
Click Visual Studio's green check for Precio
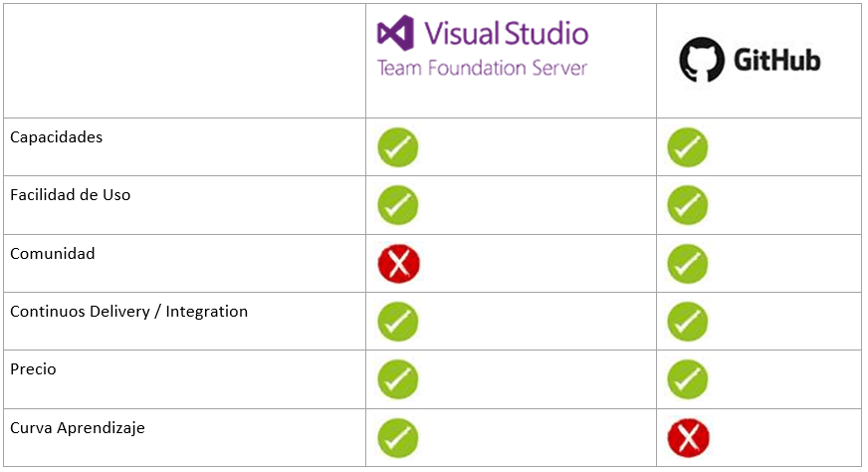click(398, 379)
